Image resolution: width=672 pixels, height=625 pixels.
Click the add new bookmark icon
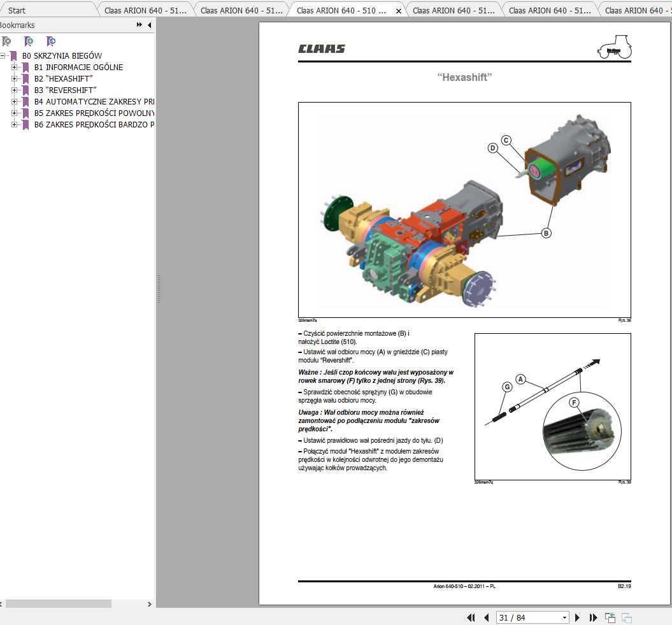pyautogui.click(x=27, y=41)
